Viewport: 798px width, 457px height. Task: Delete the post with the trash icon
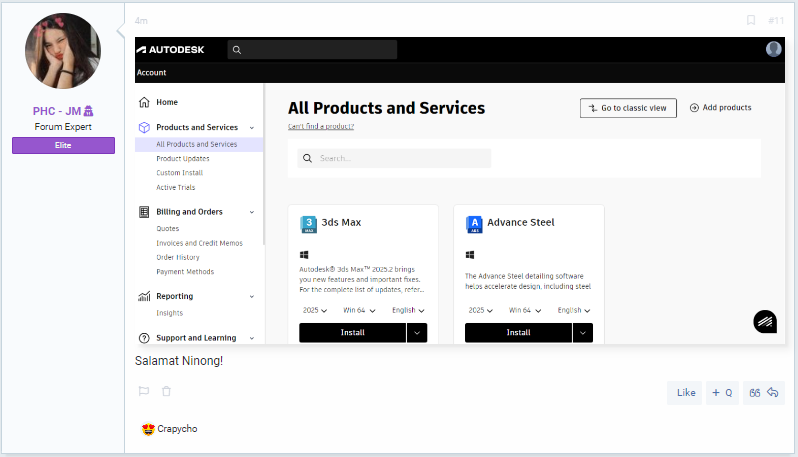click(x=166, y=391)
